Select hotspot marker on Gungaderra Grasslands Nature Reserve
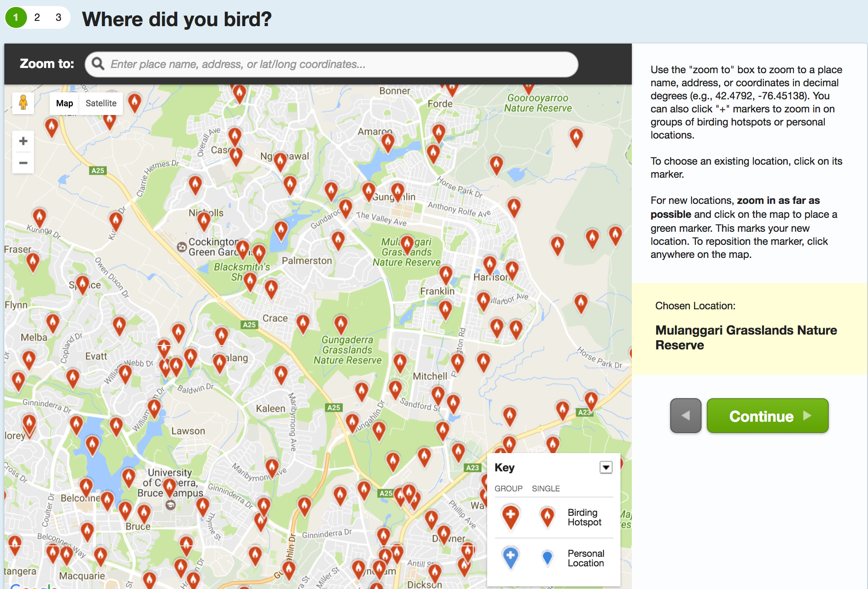Screen dimensions: 868x589 [341, 325]
